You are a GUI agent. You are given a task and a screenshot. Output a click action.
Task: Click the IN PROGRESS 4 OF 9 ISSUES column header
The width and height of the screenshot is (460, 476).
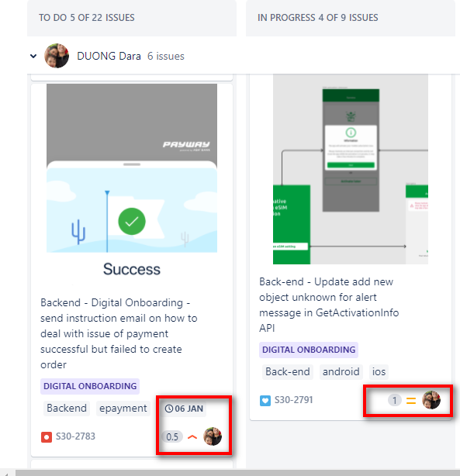(318, 18)
